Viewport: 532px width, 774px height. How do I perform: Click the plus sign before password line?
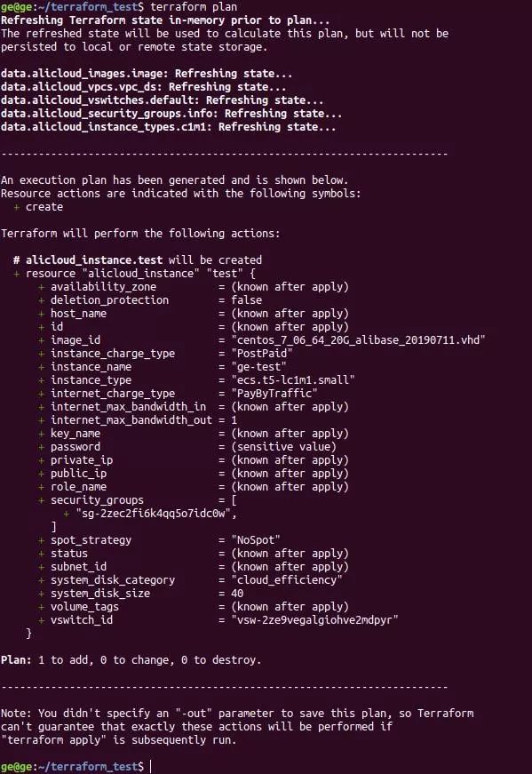[42, 447]
